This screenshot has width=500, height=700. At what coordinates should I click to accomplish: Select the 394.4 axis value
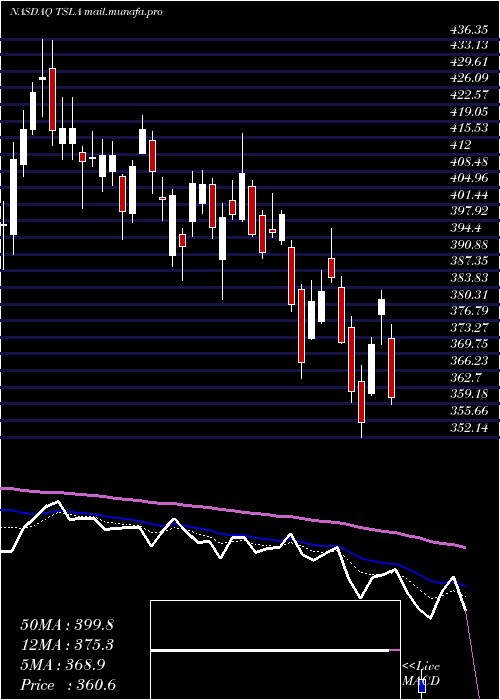pyautogui.click(x=465, y=228)
